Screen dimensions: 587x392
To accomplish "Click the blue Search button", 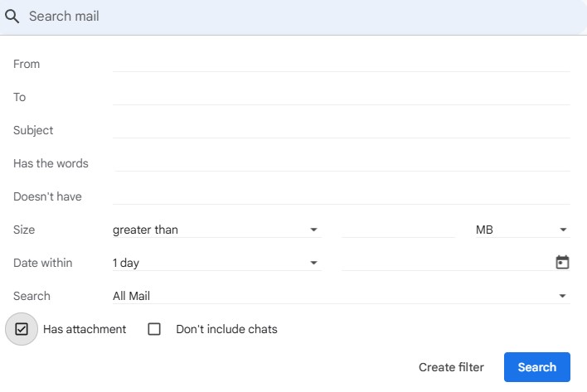I will 536,367.
